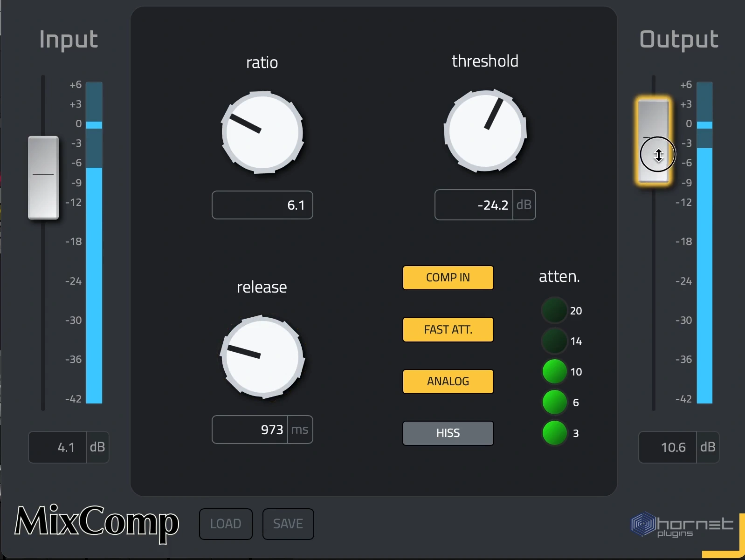Image resolution: width=745 pixels, height=560 pixels.
Task: Click the -18 mark on Input scale
Action: [x=74, y=242]
